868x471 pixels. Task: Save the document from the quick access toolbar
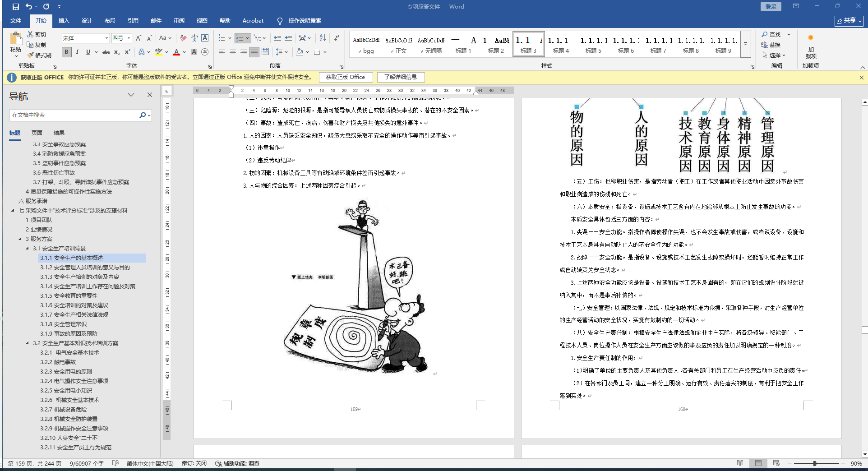[16, 7]
